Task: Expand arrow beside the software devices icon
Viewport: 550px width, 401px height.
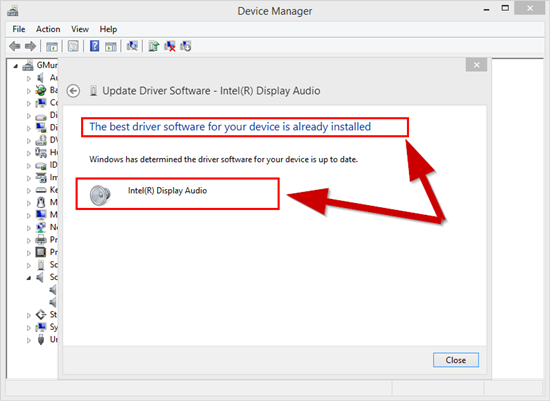Action: pyautogui.click(x=29, y=265)
